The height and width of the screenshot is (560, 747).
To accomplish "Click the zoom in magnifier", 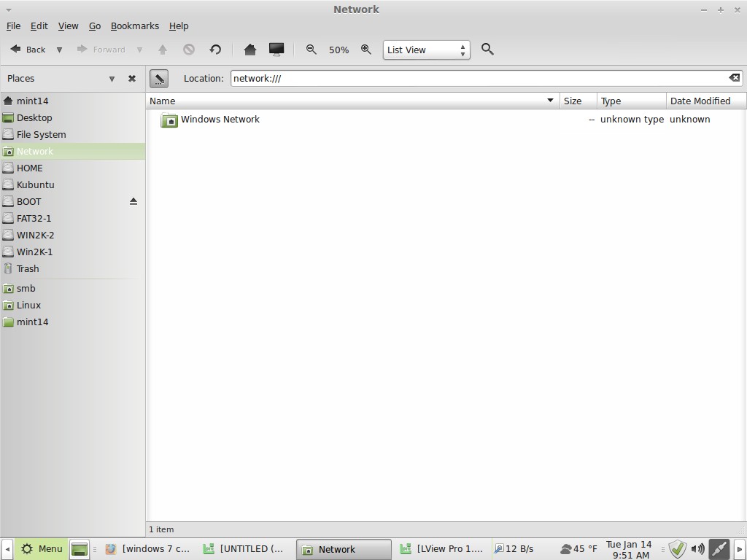I will (x=366, y=50).
